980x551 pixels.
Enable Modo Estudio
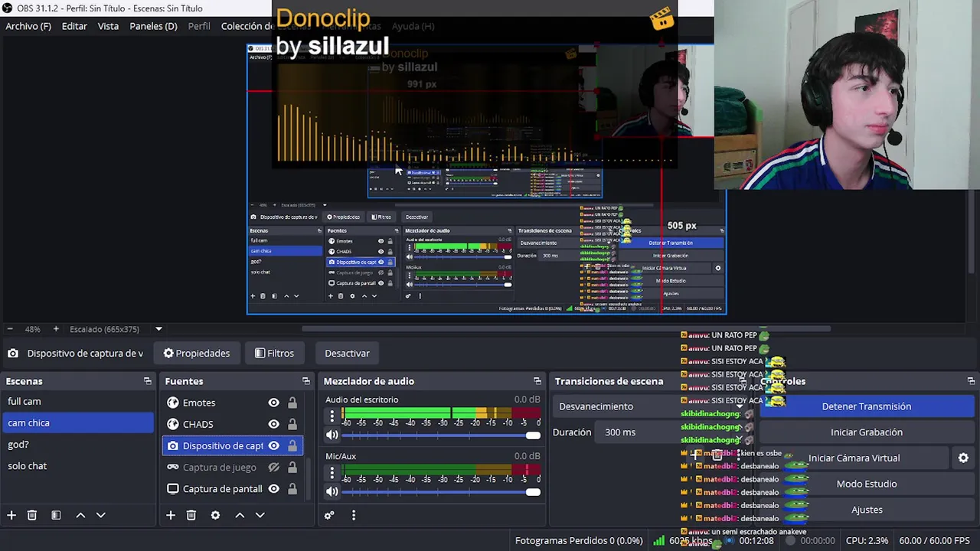(x=866, y=484)
